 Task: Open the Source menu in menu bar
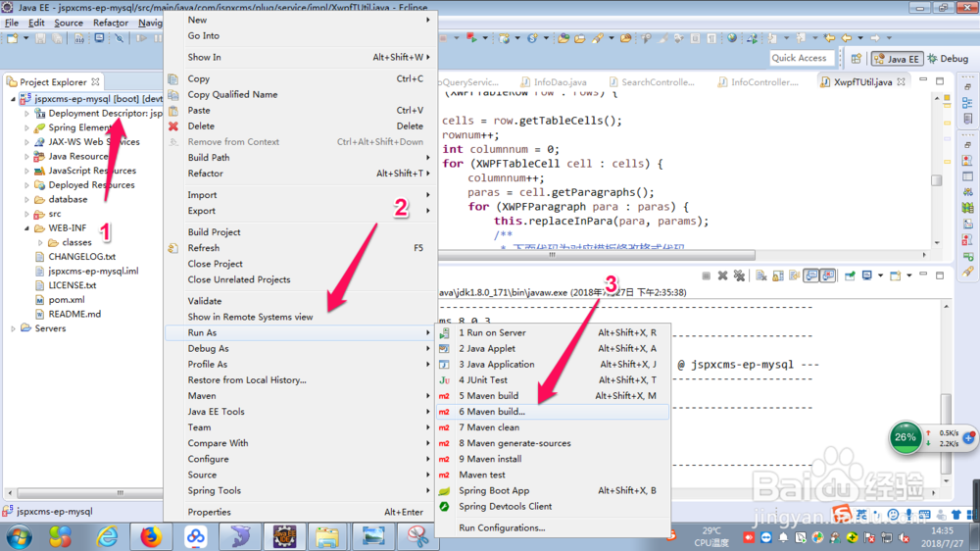69,23
